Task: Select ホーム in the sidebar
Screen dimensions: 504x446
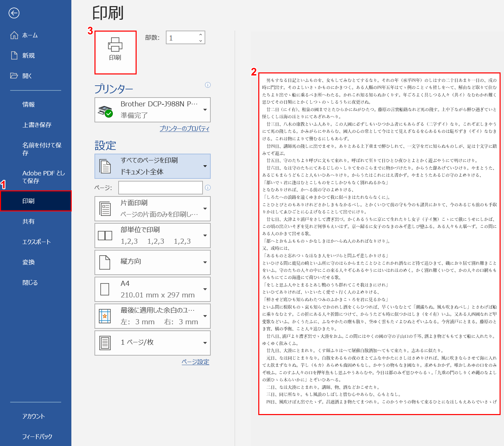Action: (x=36, y=35)
